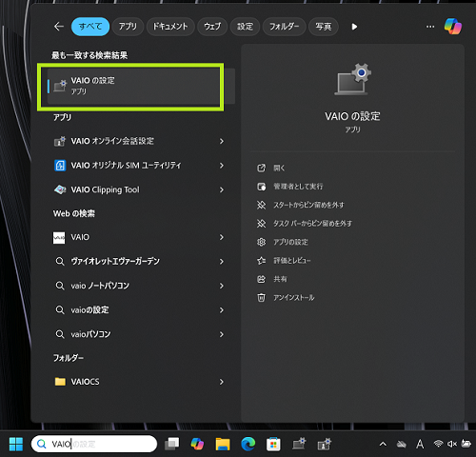Expand the VAIOCS folder chevron
The width and height of the screenshot is (476, 457).
222,382
